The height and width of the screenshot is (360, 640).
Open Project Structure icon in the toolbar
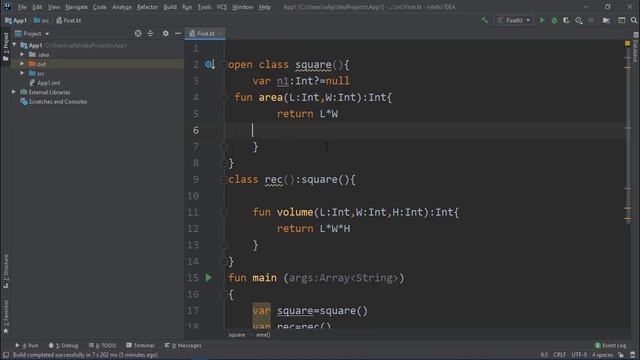pyautogui.click(x=606, y=20)
